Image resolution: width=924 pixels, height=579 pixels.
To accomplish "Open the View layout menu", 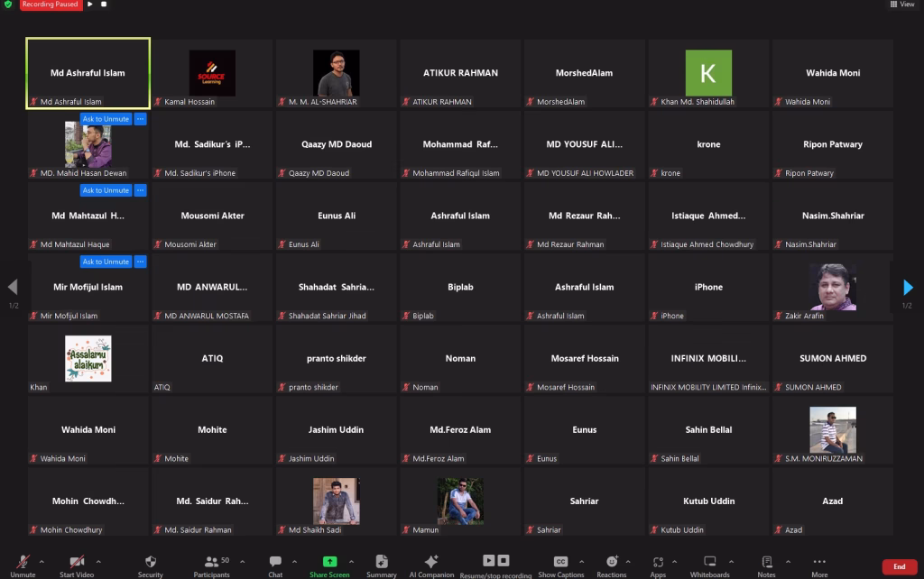I will [x=901, y=5].
